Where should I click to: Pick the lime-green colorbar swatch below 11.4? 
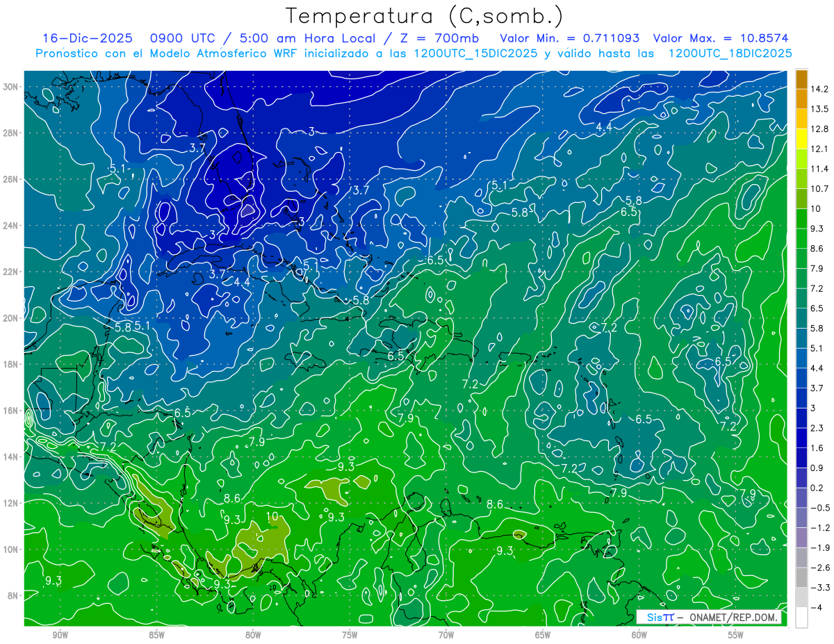tap(801, 179)
